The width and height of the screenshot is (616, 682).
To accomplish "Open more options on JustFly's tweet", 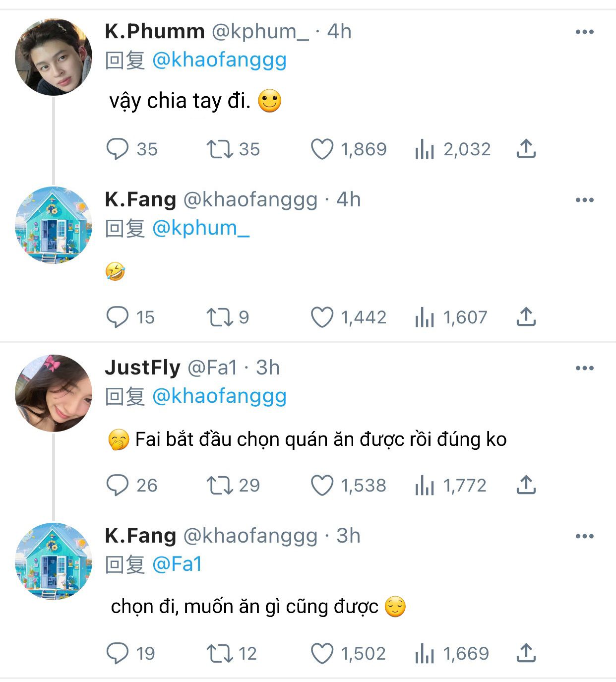I will coord(584,368).
